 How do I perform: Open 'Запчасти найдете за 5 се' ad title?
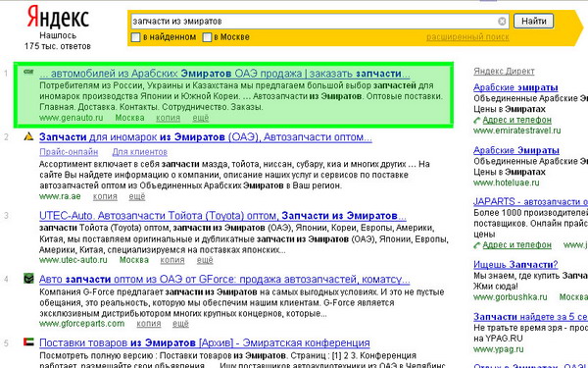(530, 317)
